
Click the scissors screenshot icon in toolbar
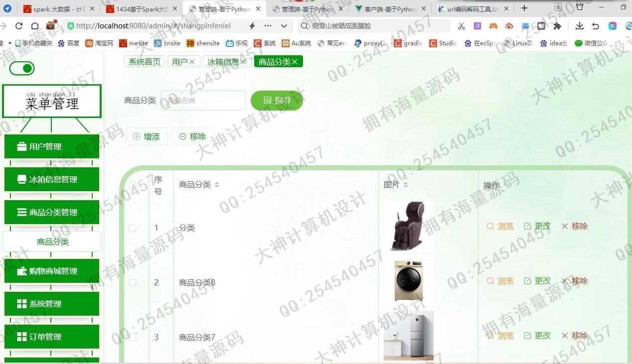(462, 26)
